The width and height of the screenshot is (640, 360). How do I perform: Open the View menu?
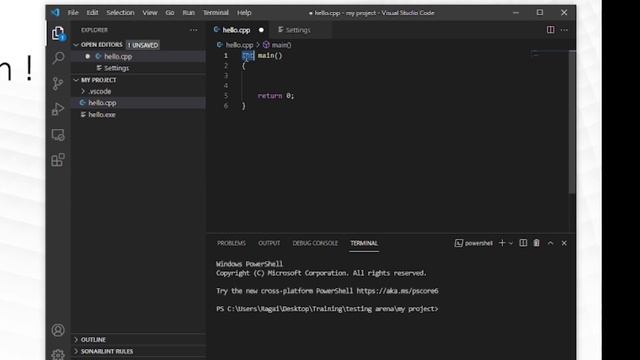pos(150,13)
